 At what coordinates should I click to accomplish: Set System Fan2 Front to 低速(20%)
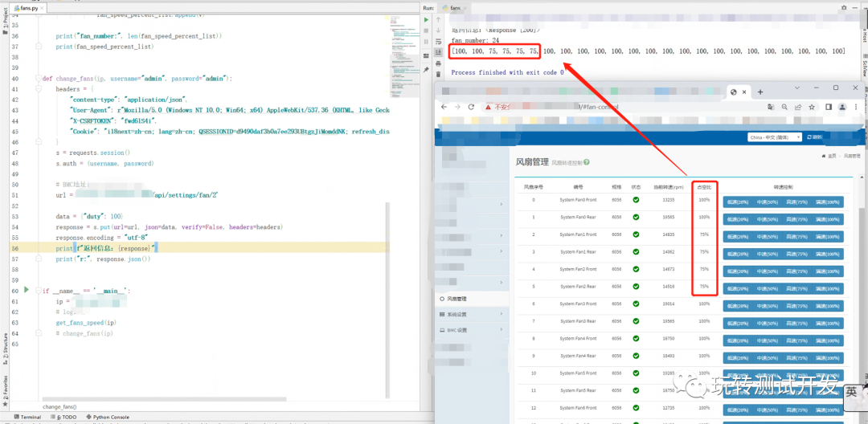(x=737, y=271)
